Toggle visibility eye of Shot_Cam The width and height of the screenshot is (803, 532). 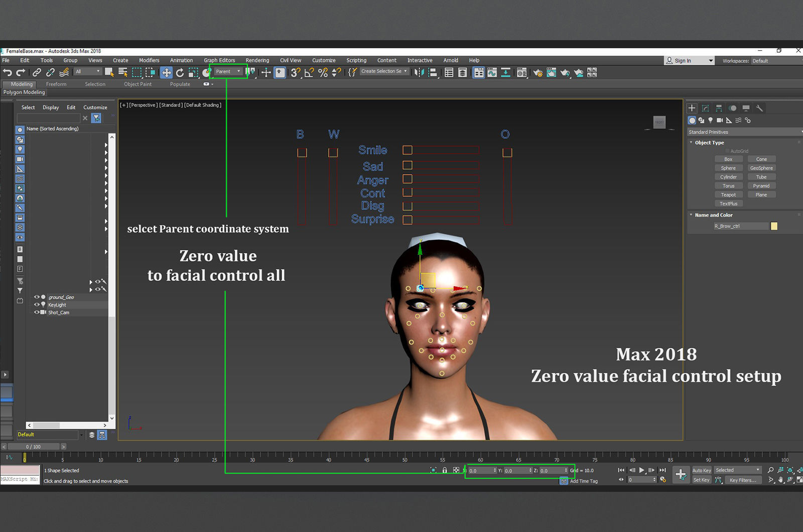click(x=37, y=312)
